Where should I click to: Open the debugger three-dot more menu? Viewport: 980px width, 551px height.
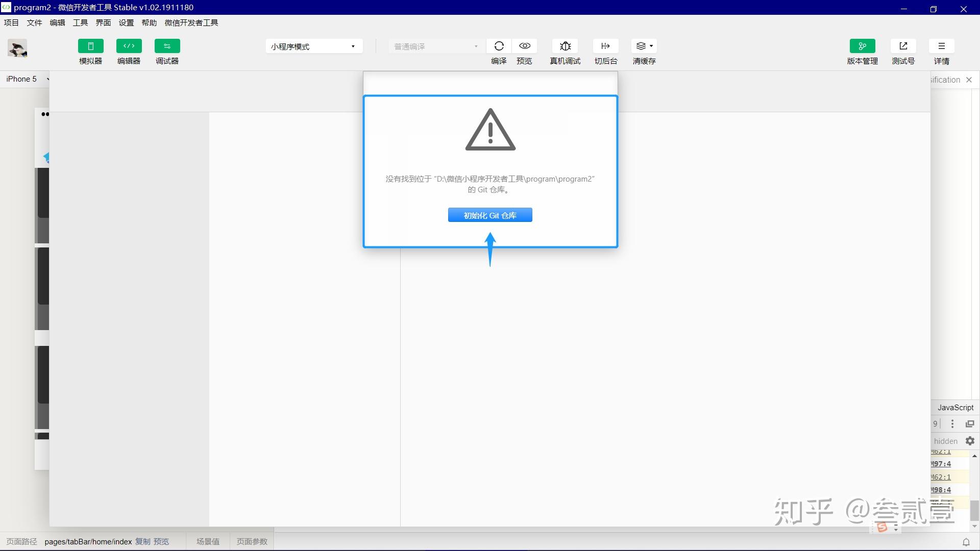coord(952,423)
